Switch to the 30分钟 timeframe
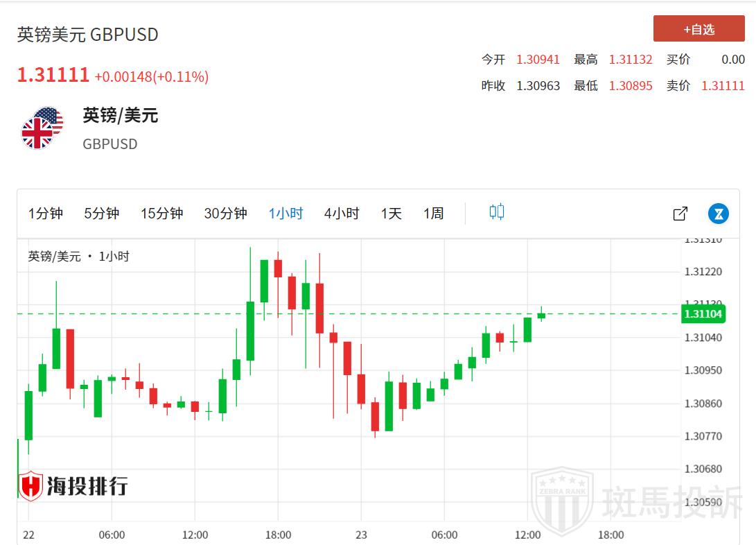This screenshot has width=756, height=545. (225, 214)
